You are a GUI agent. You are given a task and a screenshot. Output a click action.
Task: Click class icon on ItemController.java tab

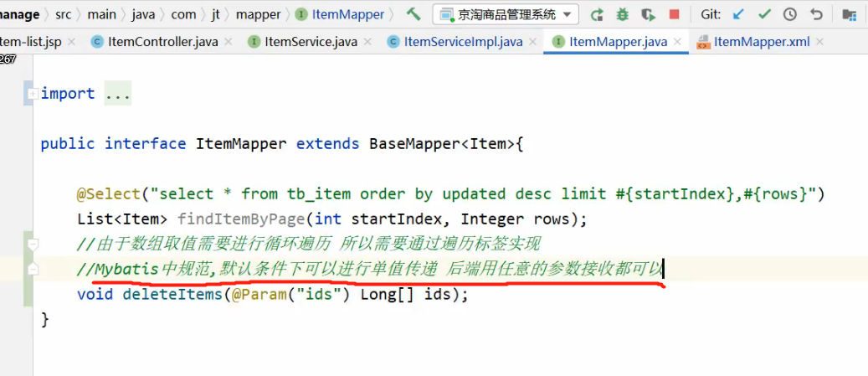click(x=97, y=42)
